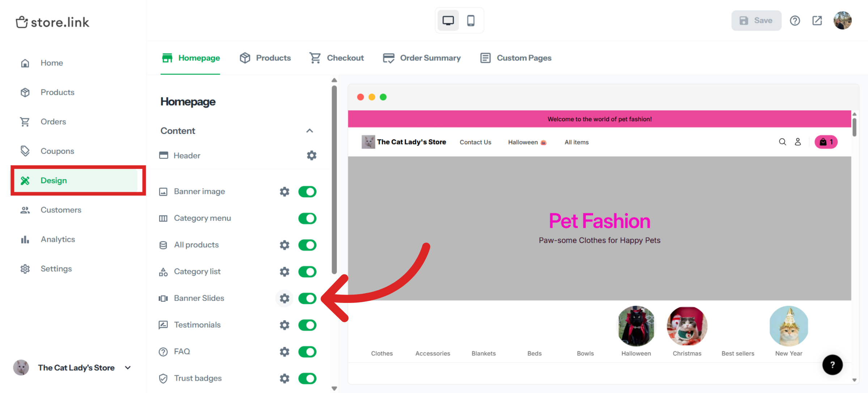
Task: Click the Save button
Action: tap(756, 21)
